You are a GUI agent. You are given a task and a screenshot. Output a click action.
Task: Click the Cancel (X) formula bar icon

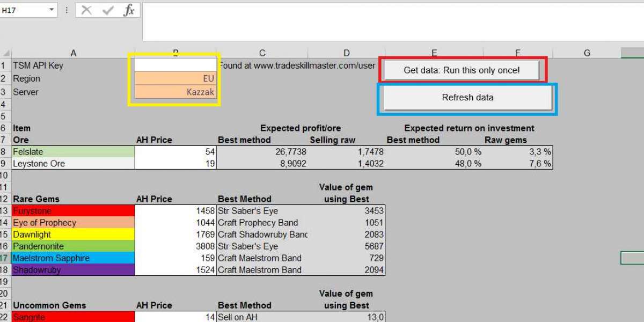(x=86, y=10)
